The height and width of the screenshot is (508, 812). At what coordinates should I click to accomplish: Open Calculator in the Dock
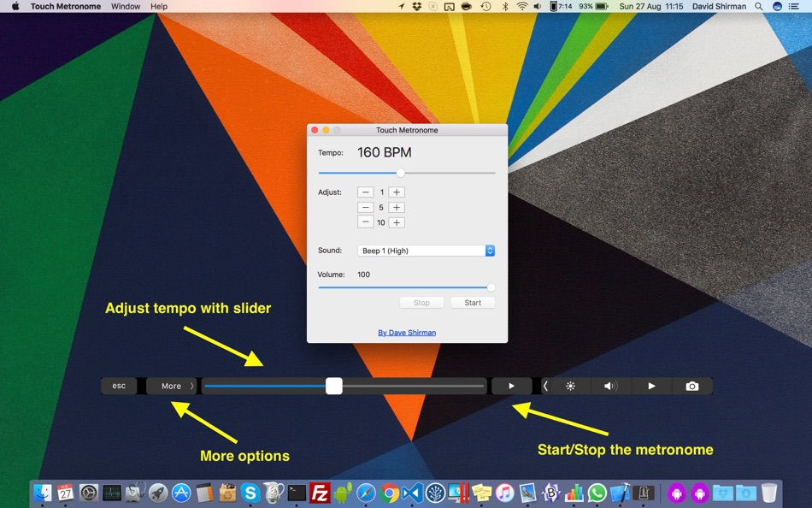[x=204, y=493]
